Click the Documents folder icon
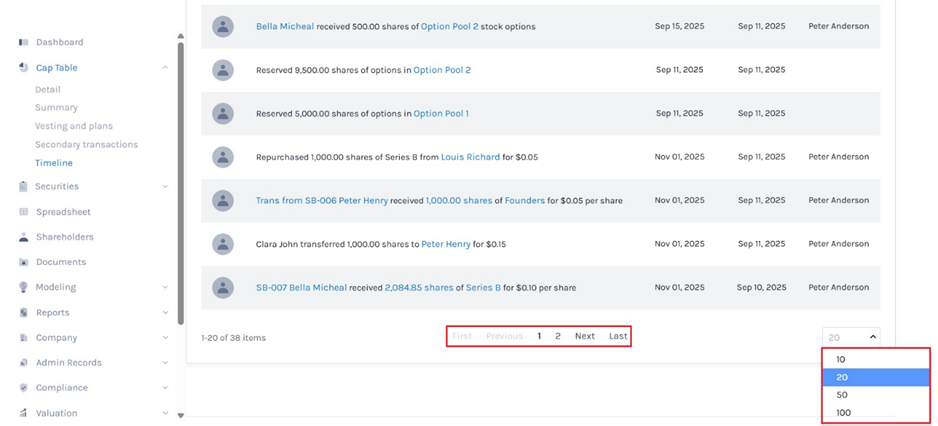The height and width of the screenshot is (426, 938). coord(24,262)
